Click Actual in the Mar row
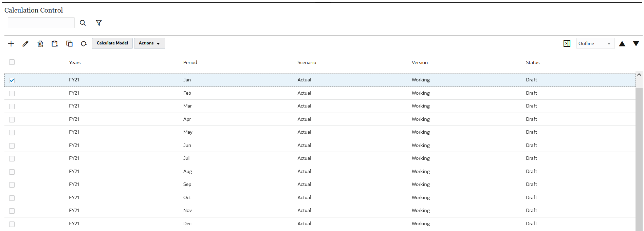The height and width of the screenshot is (231, 644). pyautogui.click(x=304, y=106)
